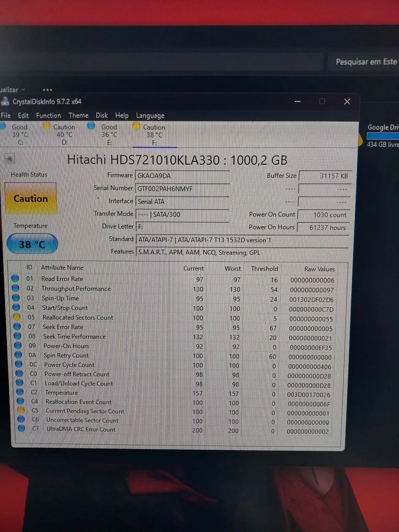Open the Disk menu

102,116
